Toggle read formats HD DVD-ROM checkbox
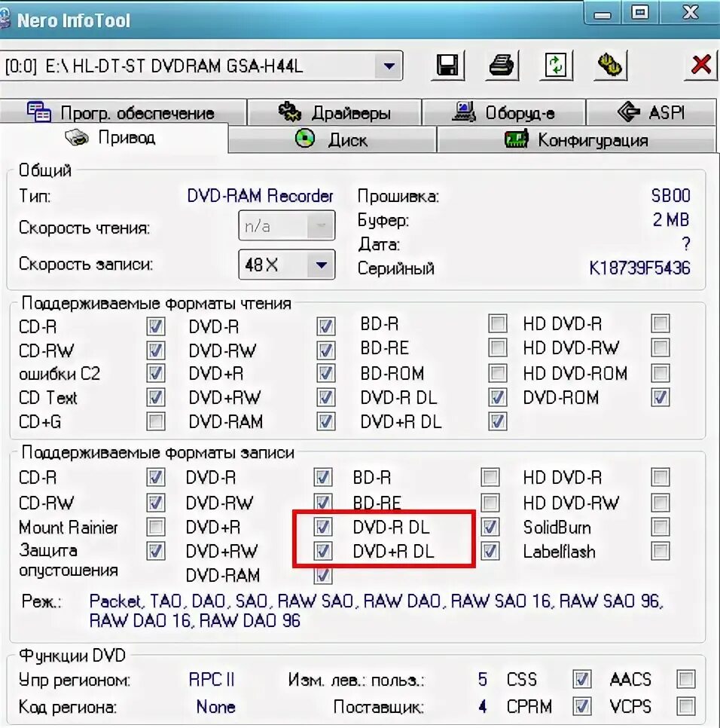This screenshot has width=720, height=728. pyautogui.click(x=661, y=373)
